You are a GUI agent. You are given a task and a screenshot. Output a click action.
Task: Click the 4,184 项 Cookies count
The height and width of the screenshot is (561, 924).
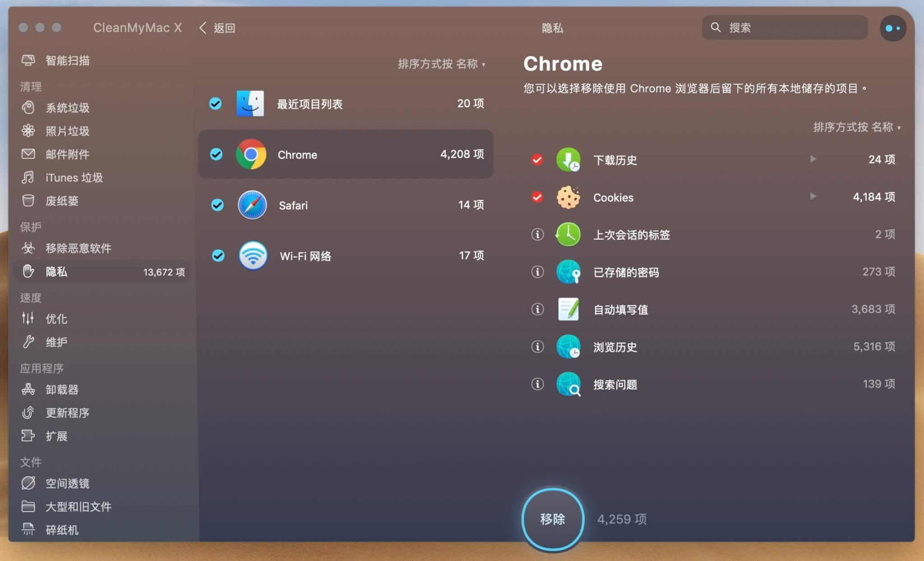pos(873,197)
